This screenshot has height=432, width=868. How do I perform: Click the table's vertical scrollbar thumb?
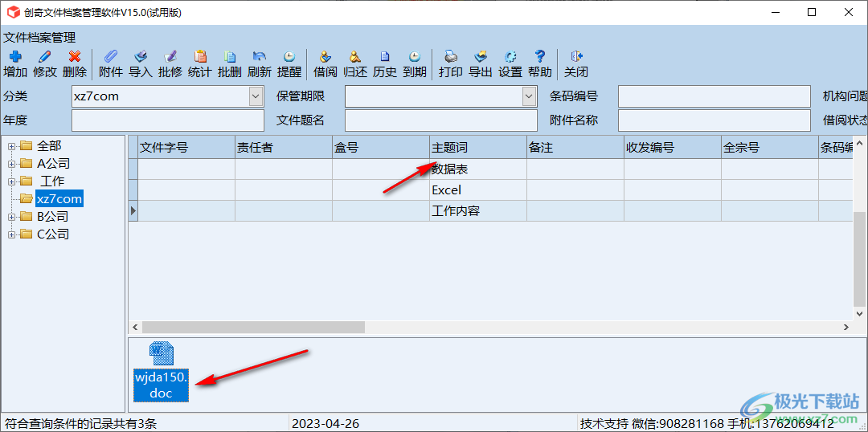tap(860, 259)
